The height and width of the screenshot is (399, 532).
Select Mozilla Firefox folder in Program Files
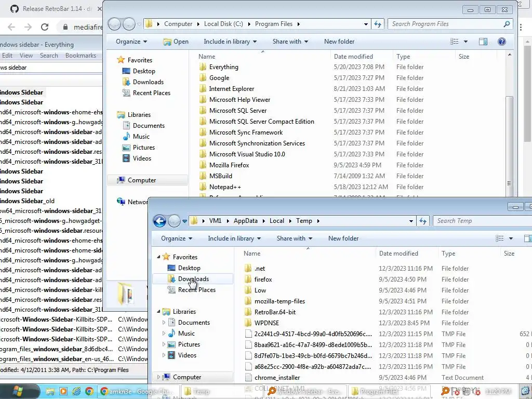pyautogui.click(x=229, y=165)
